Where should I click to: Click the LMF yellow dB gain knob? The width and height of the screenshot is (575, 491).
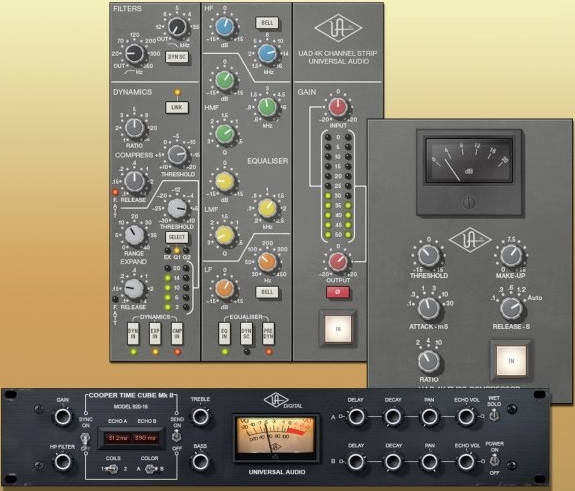coord(224,181)
